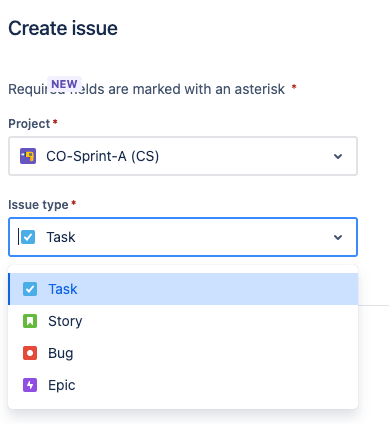Pick Bug as the issue type
This screenshot has height=424, width=389.
click(x=183, y=353)
